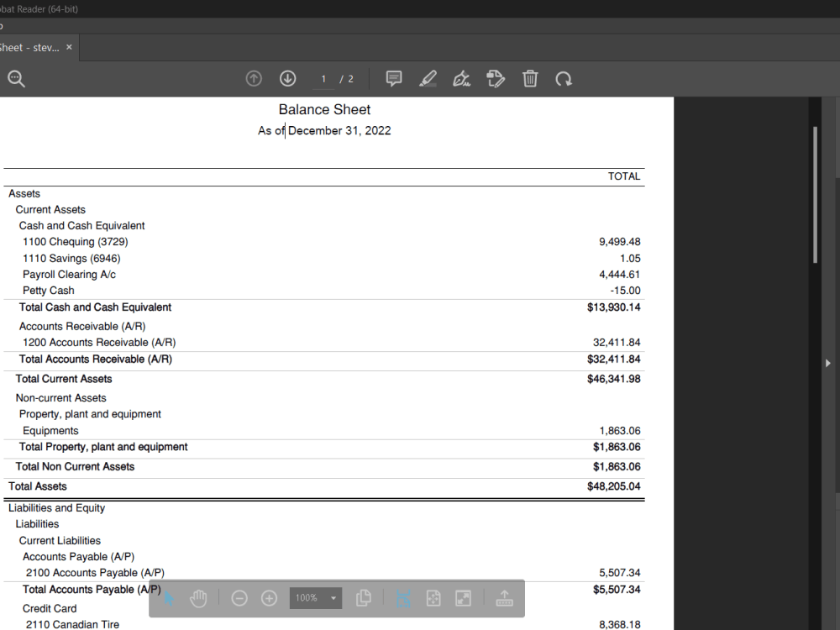Open the find text magnifier tool
Screen dimensions: 840x630
(16, 79)
